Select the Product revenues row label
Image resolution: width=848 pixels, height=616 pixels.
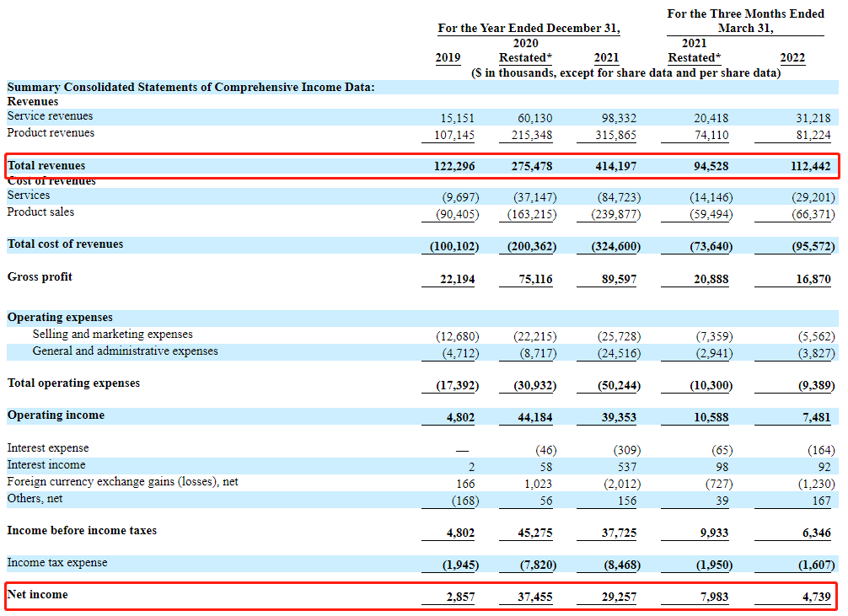point(51,133)
